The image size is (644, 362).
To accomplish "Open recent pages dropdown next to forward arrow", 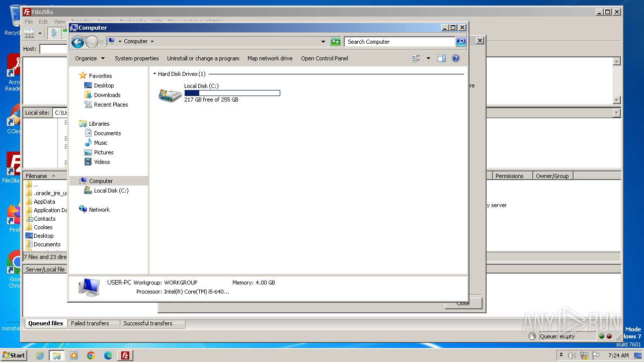I will pyautogui.click(x=101, y=42).
